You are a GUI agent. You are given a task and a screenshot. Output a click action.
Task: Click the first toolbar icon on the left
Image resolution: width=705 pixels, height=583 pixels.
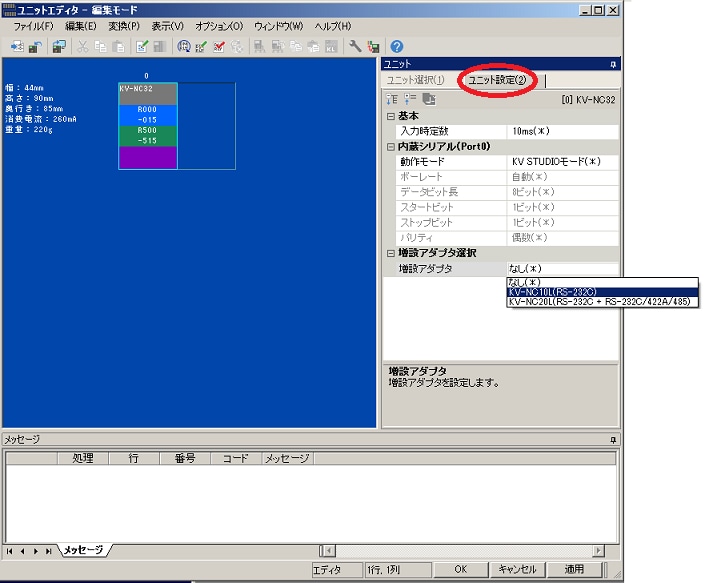(17, 46)
